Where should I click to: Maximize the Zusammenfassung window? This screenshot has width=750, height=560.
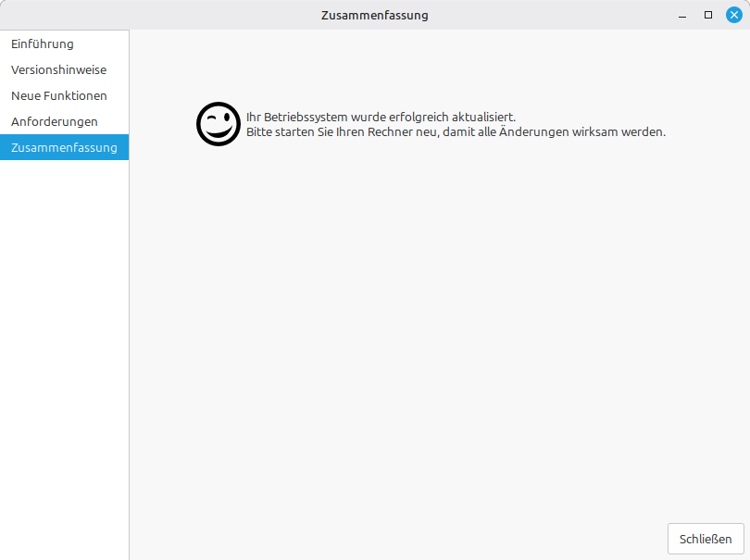coord(708,15)
